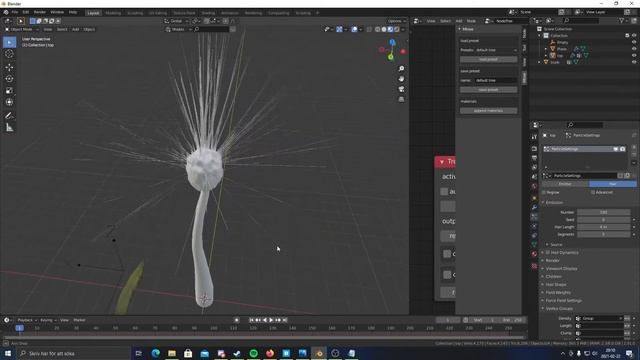
Task: Click the red X axis gizmo ball
Action: click(x=403, y=52)
